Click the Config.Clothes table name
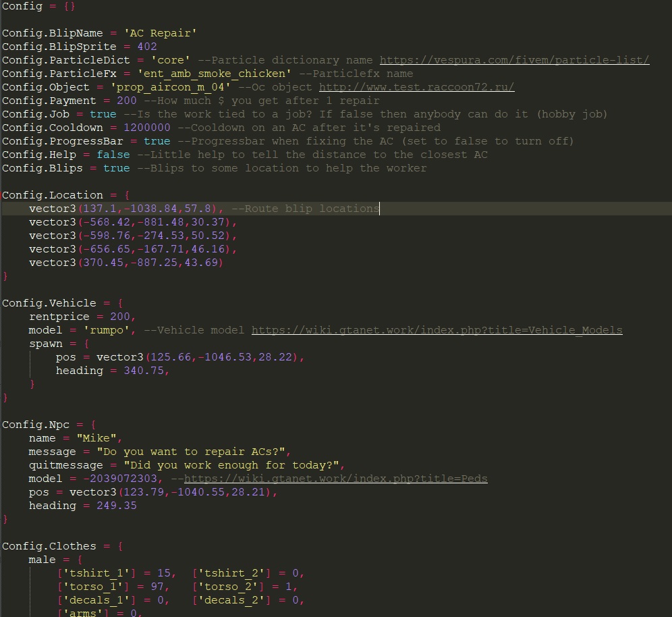Viewport: 672px width, 617px height. click(x=49, y=546)
